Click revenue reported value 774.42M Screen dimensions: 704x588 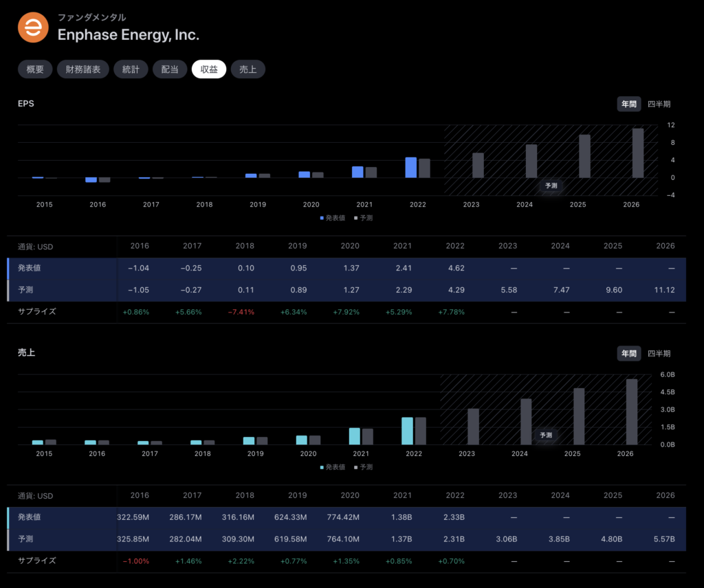343,517
